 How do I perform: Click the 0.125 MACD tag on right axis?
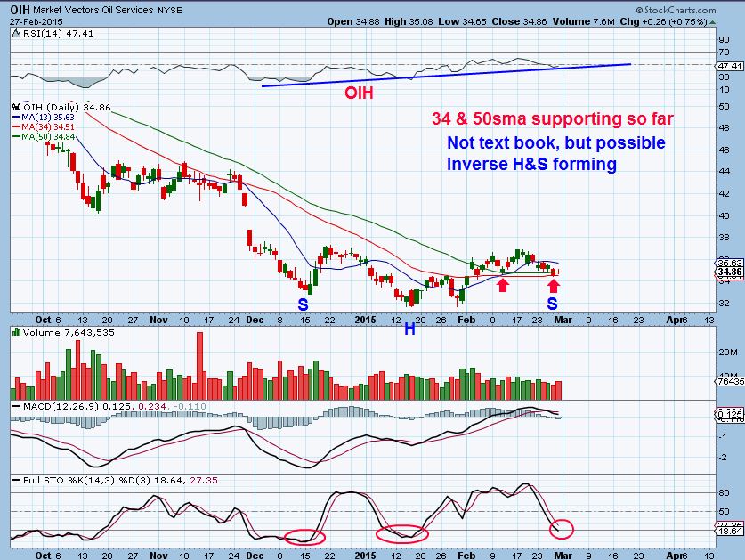click(x=729, y=414)
